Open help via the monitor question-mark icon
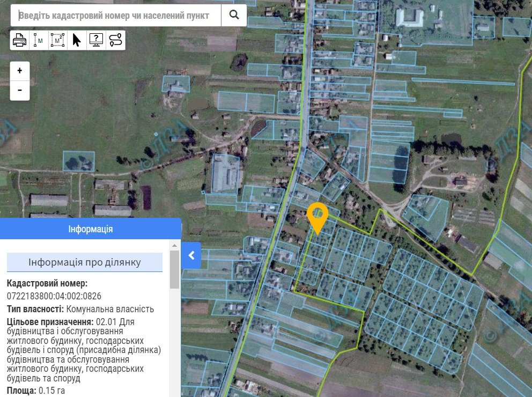This screenshot has height=397, width=532. tap(96, 40)
